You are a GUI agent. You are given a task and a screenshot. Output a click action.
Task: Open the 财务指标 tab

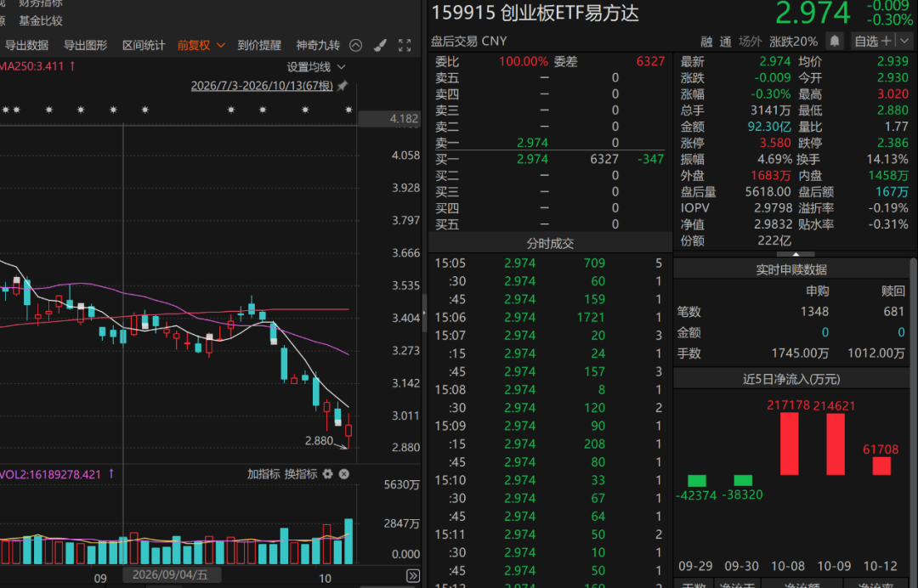pos(41,3)
